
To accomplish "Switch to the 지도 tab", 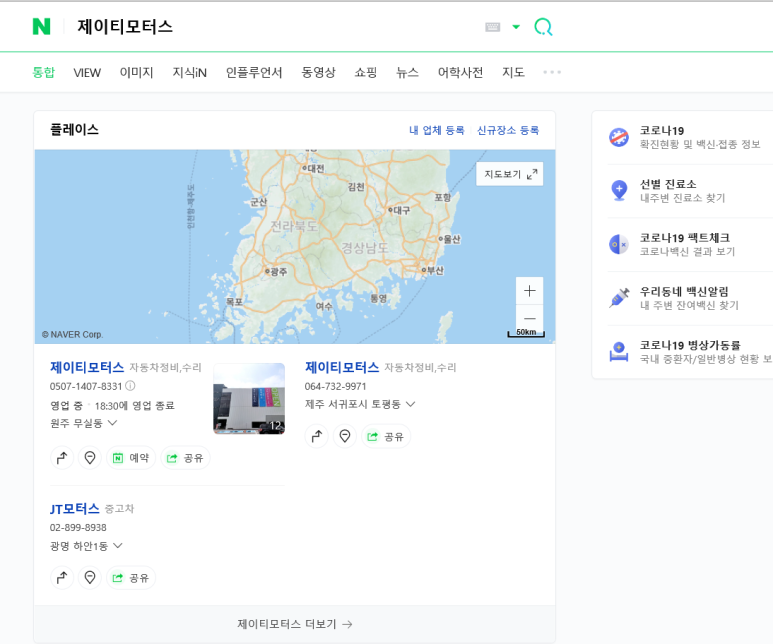I will click(x=513, y=72).
